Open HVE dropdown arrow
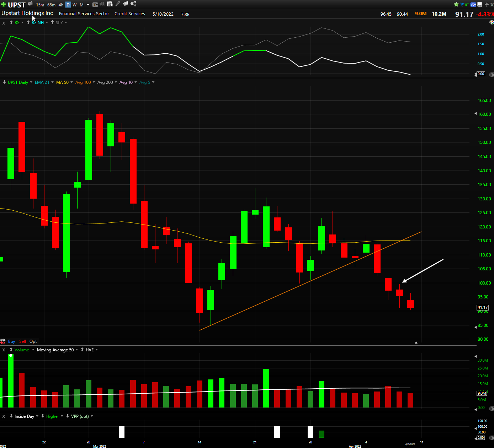The image size is (494, 448). tap(97, 350)
